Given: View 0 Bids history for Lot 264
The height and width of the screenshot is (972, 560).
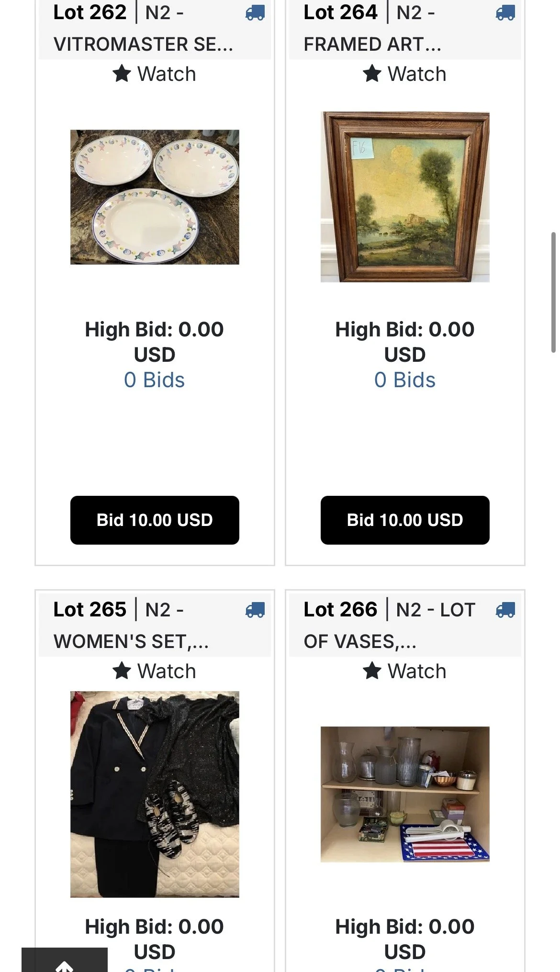Looking at the screenshot, I should point(405,380).
